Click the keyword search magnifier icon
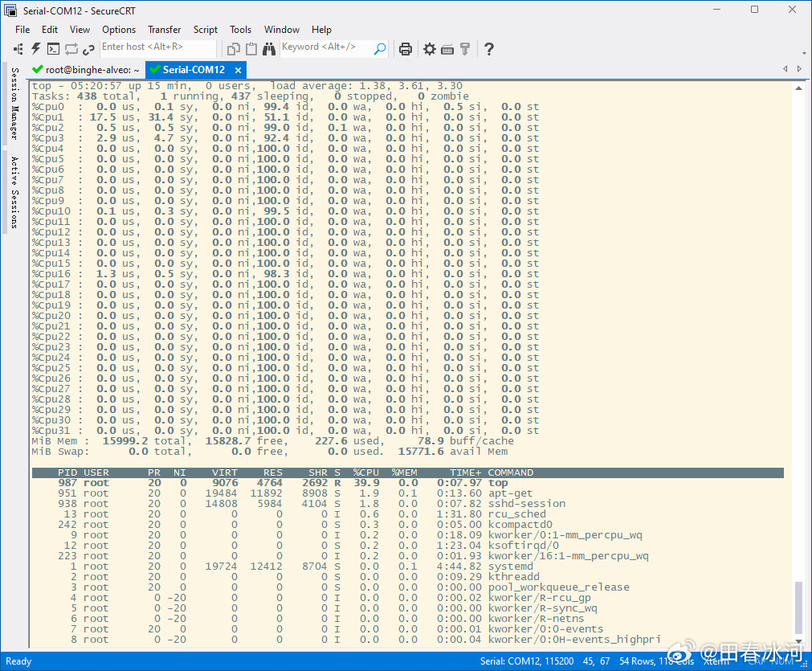 click(x=380, y=49)
